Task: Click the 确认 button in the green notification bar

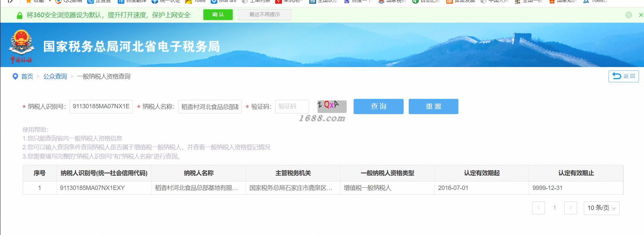Action: (x=218, y=15)
